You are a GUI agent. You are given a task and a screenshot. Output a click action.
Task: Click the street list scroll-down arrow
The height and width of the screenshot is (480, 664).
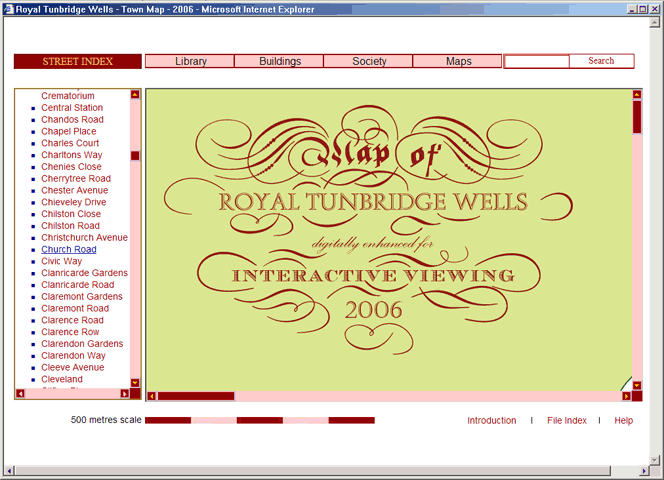click(135, 382)
